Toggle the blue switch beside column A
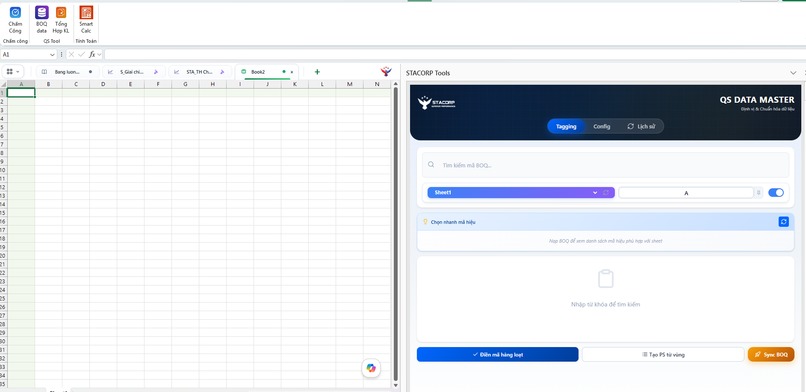The image size is (806, 392). point(776,193)
